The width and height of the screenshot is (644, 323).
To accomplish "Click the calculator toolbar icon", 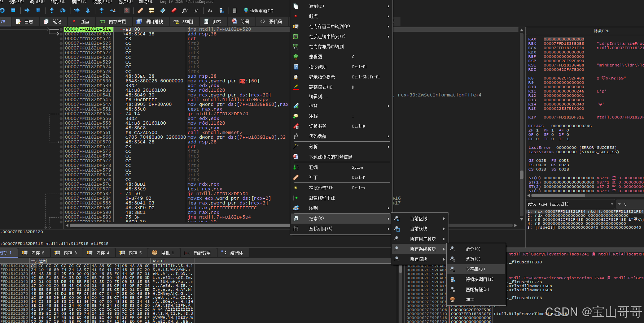I will [x=235, y=10].
